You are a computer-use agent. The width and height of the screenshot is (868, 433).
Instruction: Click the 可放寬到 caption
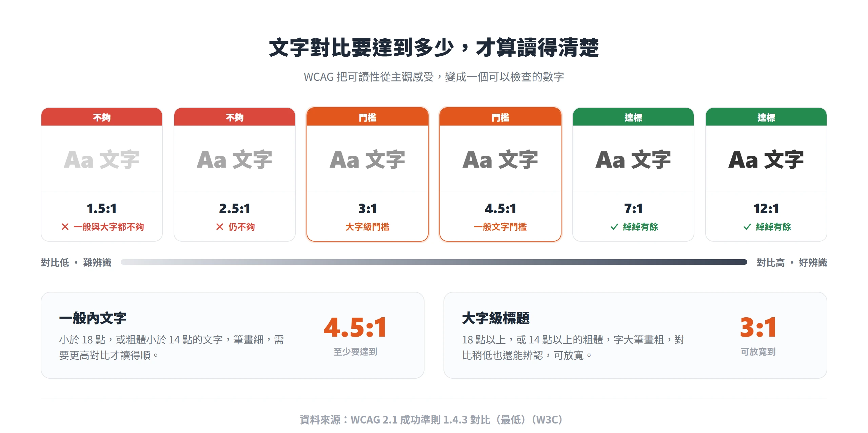758,352
